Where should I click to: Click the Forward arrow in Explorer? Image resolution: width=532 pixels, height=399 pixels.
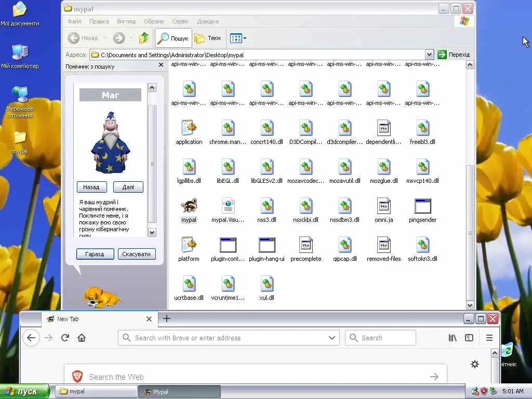(119, 38)
